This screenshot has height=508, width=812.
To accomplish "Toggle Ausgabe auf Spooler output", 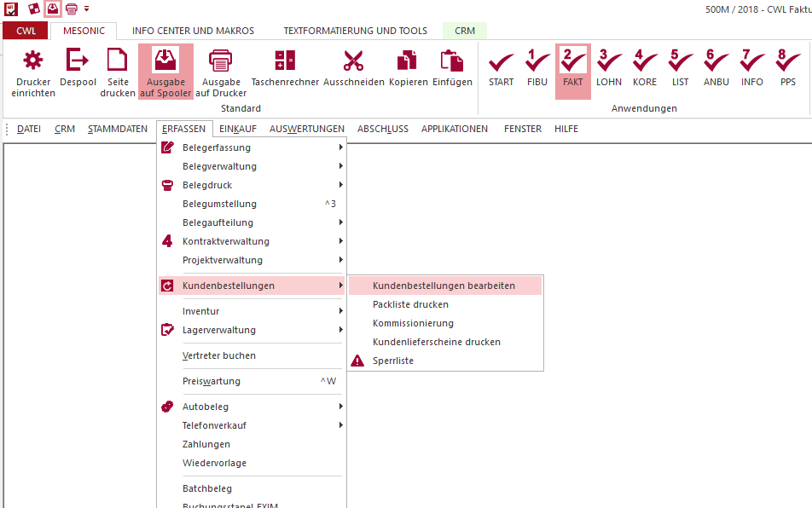I will [165, 62].
